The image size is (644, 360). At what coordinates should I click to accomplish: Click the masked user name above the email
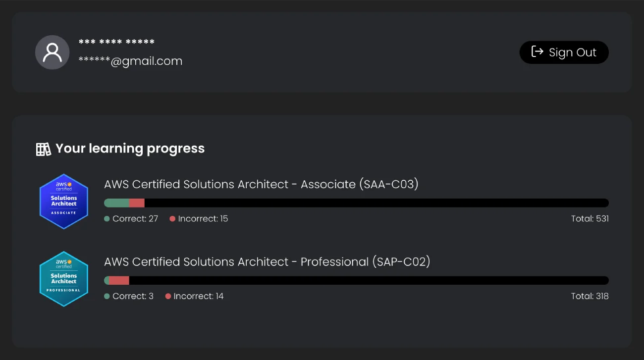click(x=116, y=43)
